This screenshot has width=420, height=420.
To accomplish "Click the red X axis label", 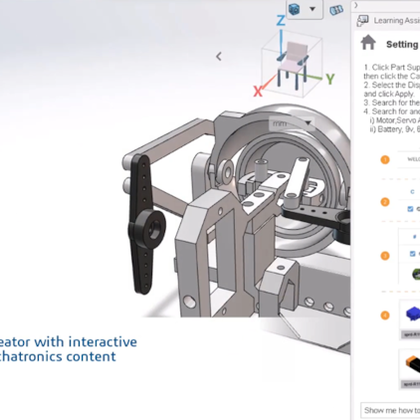I will [x=258, y=91].
